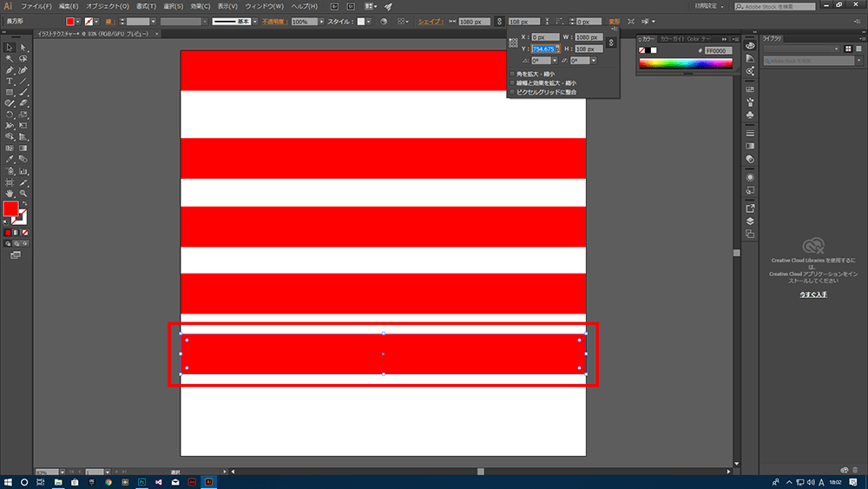Select the Gradient tool in toolbox

click(x=23, y=149)
